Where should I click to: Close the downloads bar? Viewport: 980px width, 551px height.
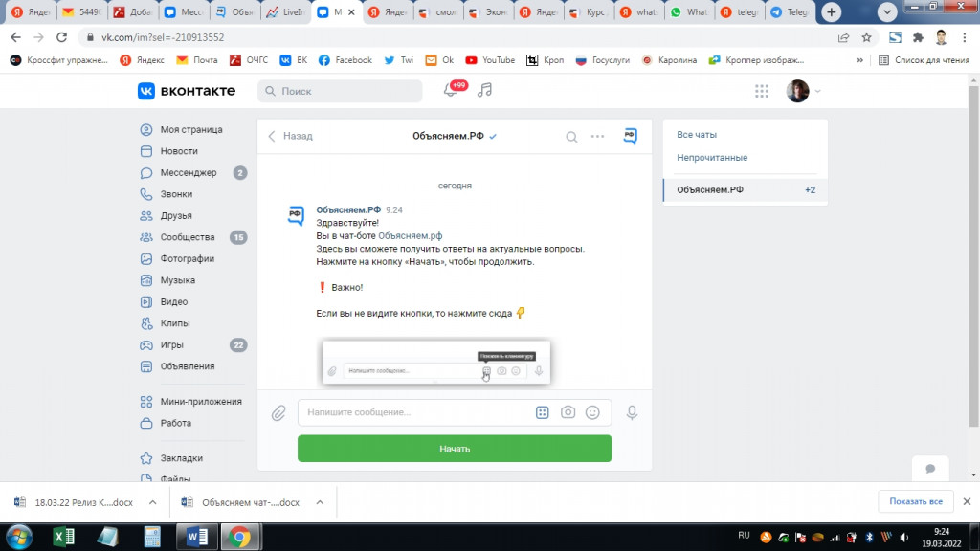967,501
